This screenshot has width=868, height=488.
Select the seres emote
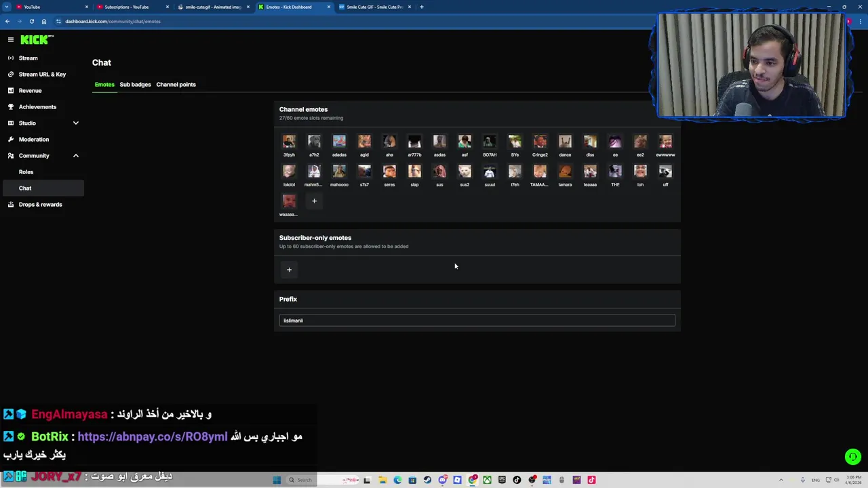pos(389,171)
